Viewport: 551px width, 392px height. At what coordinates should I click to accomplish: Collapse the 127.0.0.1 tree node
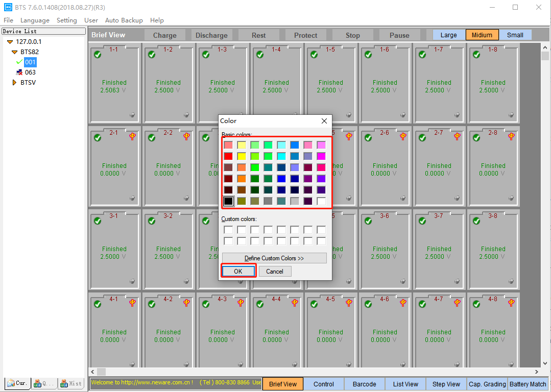point(10,42)
